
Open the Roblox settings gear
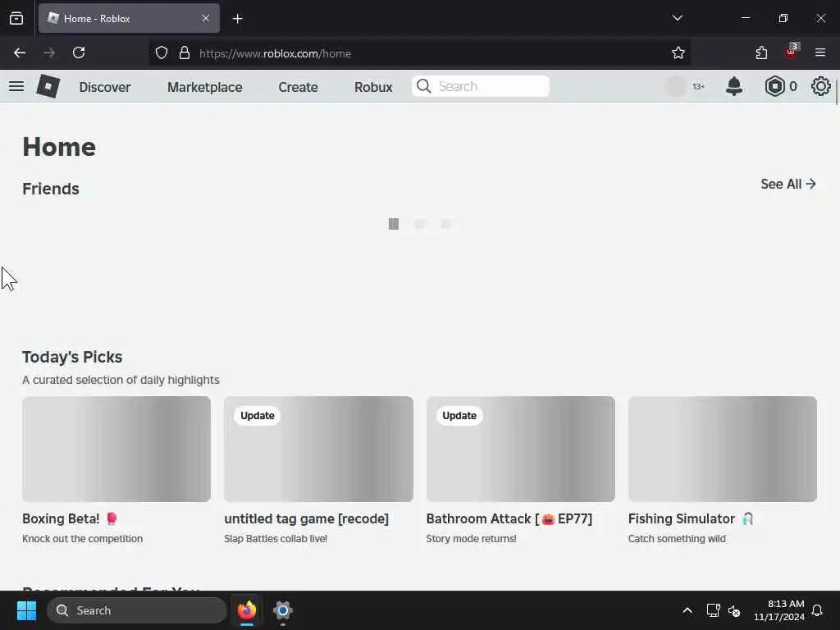tap(820, 86)
